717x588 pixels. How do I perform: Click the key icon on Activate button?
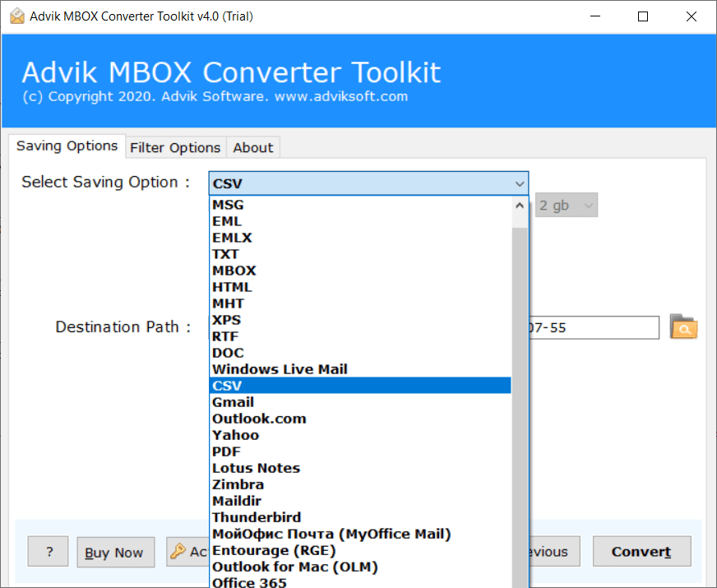(178, 552)
